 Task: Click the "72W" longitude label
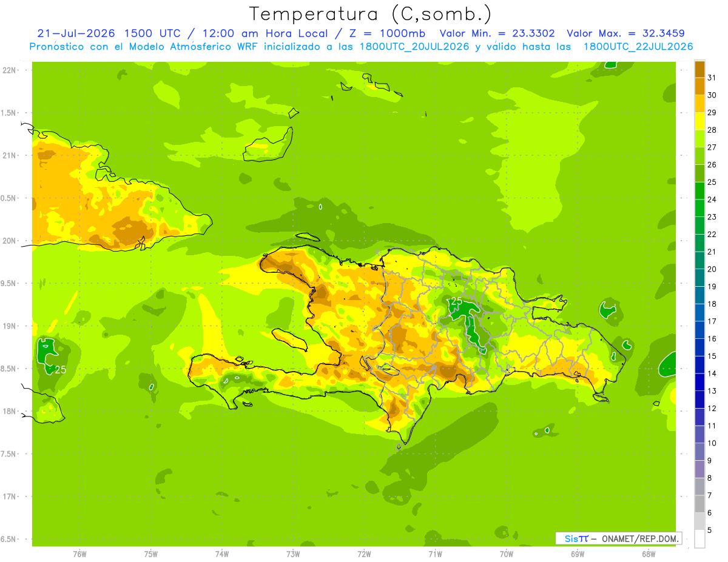[364, 554]
